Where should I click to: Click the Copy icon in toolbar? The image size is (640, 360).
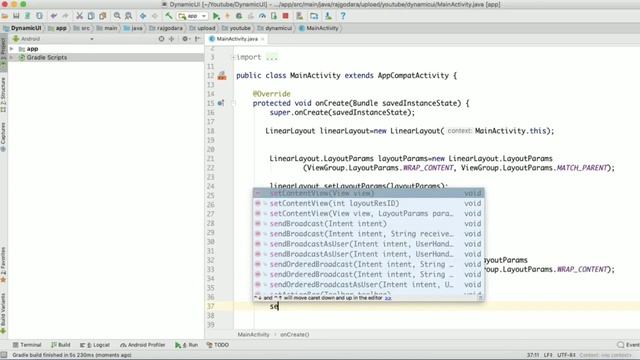click(91, 16)
